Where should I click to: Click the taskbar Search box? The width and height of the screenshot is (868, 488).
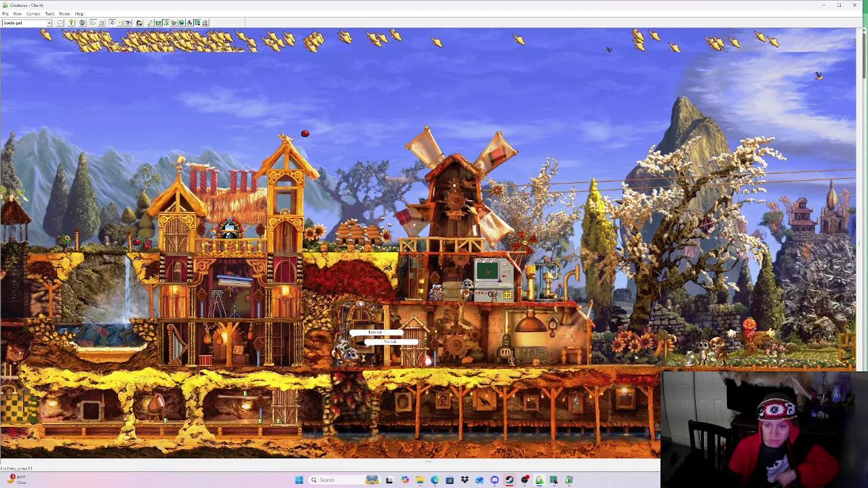tap(344, 480)
